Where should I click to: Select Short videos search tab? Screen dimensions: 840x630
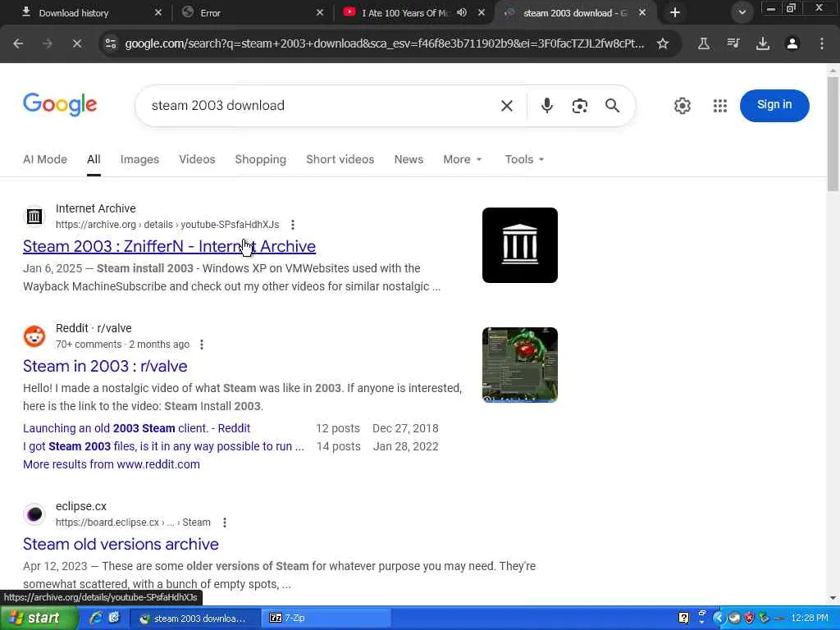click(x=340, y=160)
